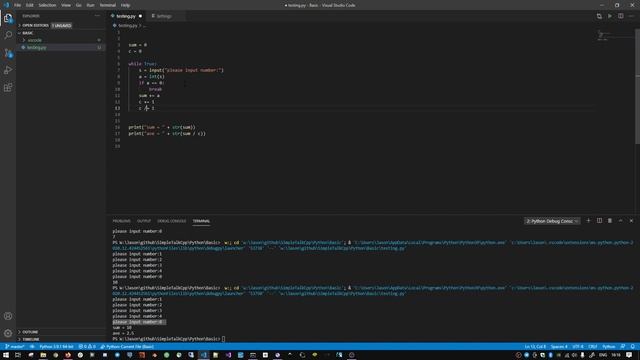This screenshot has height=360, width=640.
Task: Click testing.py in the breadcrumb
Action: point(128,26)
